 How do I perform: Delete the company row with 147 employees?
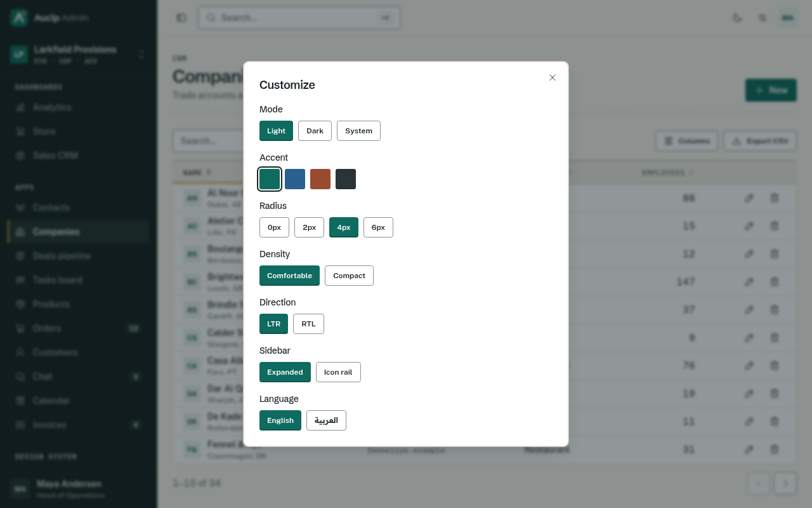point(775,282)
